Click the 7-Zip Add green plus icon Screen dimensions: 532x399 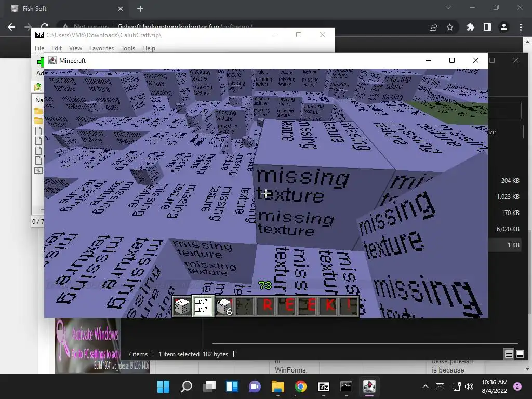(41, 62)
